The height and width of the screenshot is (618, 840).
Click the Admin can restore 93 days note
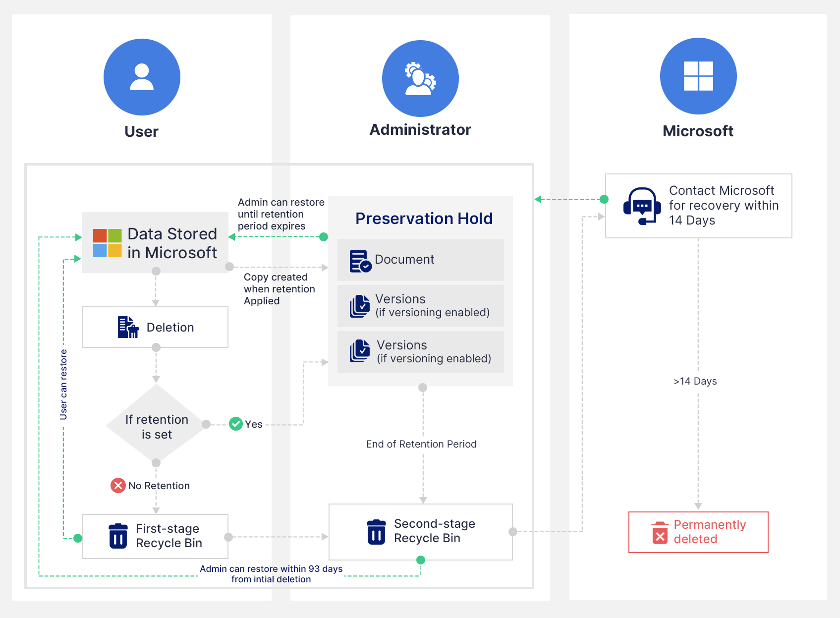click(x=271, y=574)
